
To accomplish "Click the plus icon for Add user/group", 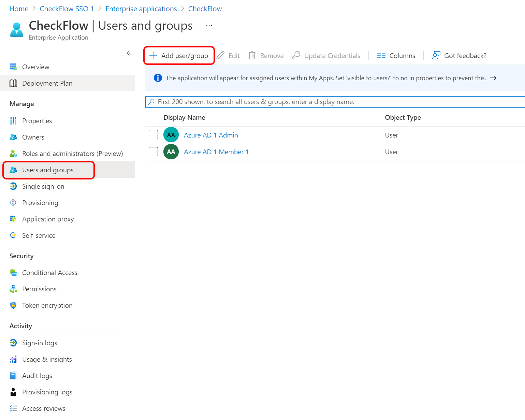I will (153, 56).
